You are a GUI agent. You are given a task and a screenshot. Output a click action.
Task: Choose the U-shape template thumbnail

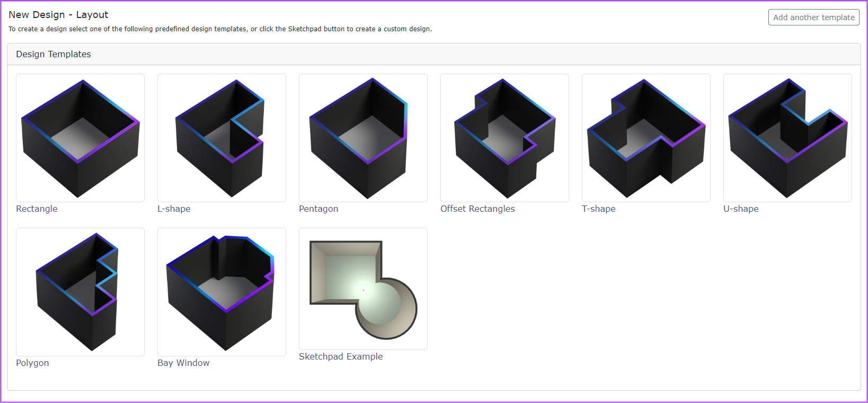787,138
